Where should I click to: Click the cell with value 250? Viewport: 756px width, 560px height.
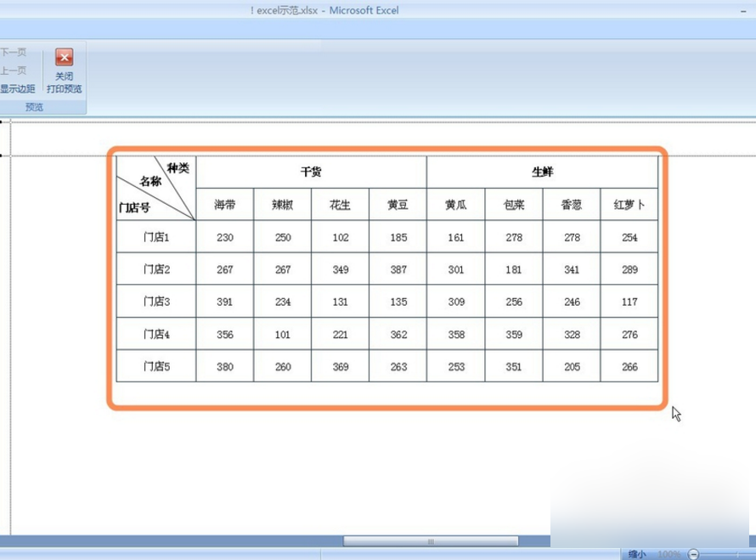click(283, 237)
